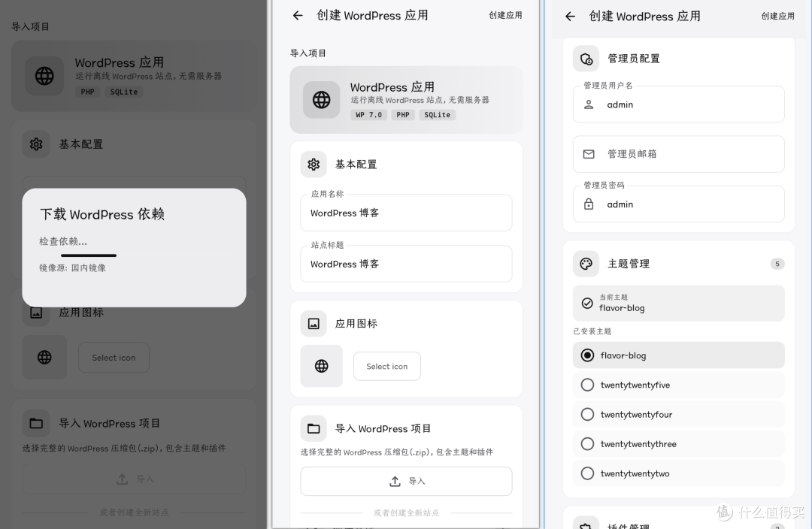Screen dimensions: 812x529
Task: Click the WP 7.0 tag chip
Action: [x=368, y=115]
